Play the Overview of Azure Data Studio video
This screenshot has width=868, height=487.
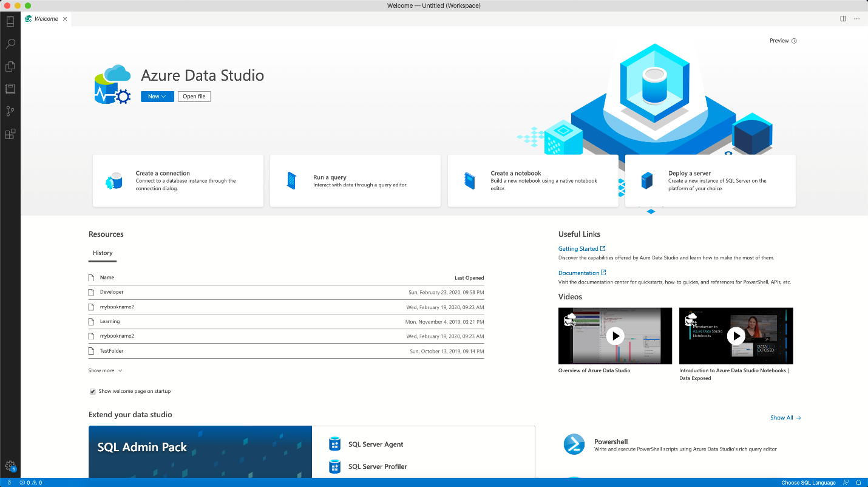pos(615,336)
